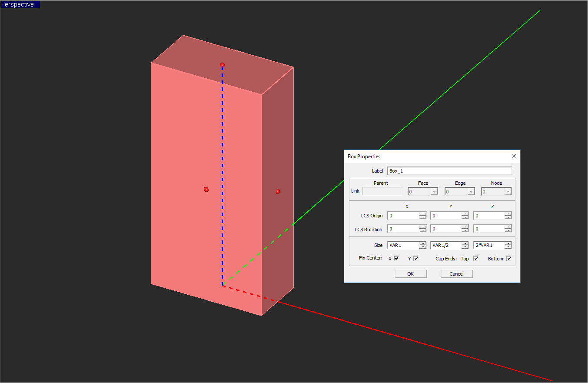Select the Size Z field with 2*VAR1

coord(489,245)
